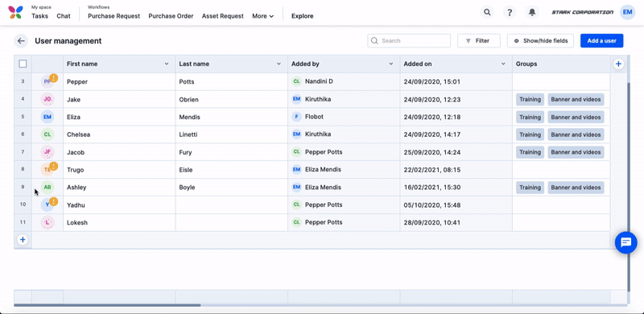Open the Asset Request workflow
The width and height of the screenshot is (644, 314).
(223, 16)
